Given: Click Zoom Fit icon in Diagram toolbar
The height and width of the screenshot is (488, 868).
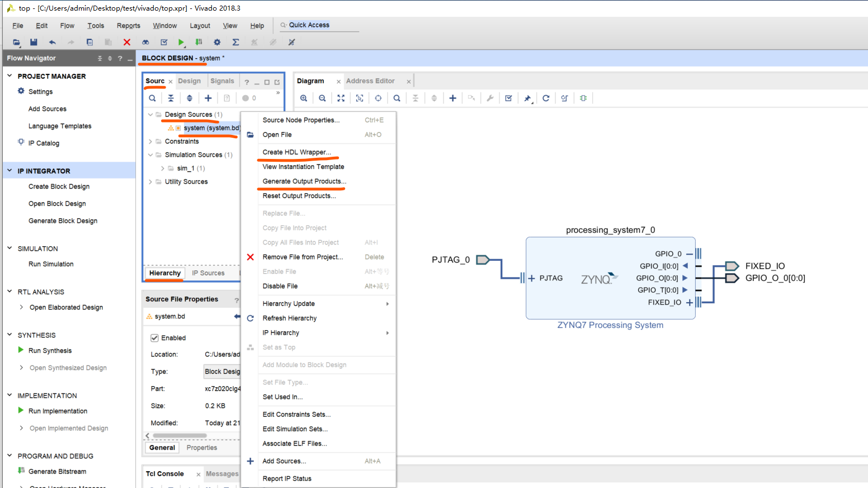Looking at the screenshot, I should coord(341,98).
